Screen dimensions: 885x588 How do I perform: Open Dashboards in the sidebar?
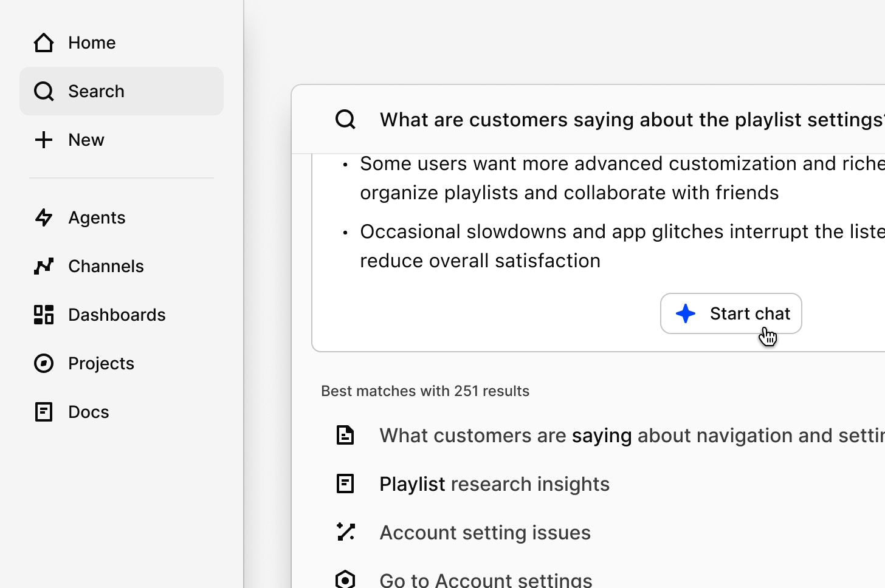tap(122, 315)
